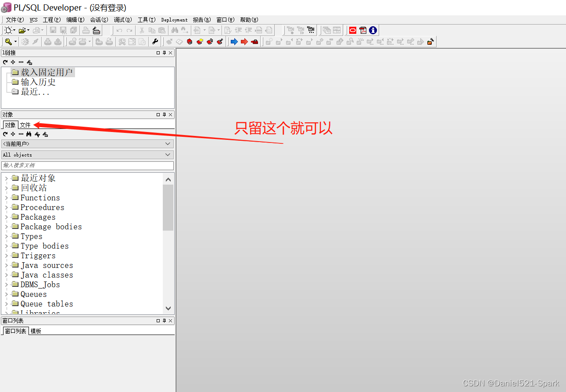The width and height of the screenshot is (566, 392).
Task: Click the Find binoculars toolbar icon
Action: coord(175,30)
